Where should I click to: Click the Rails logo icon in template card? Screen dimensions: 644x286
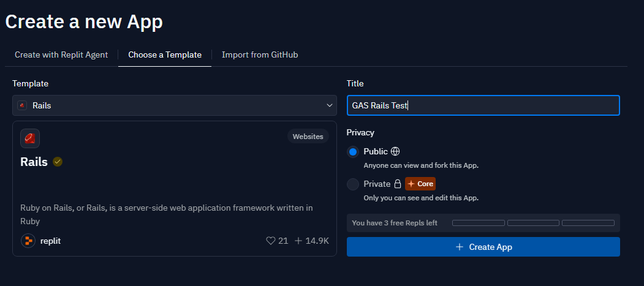coord(30,138)
